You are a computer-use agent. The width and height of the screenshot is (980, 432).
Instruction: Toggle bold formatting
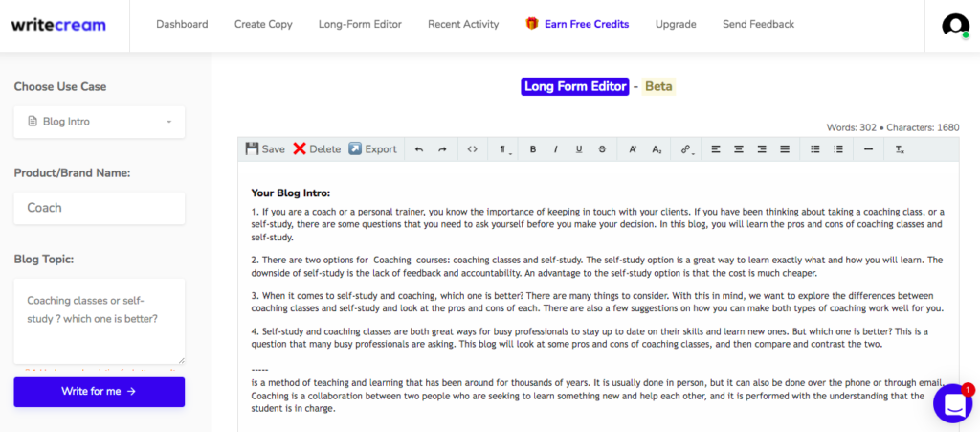[532, 149]
